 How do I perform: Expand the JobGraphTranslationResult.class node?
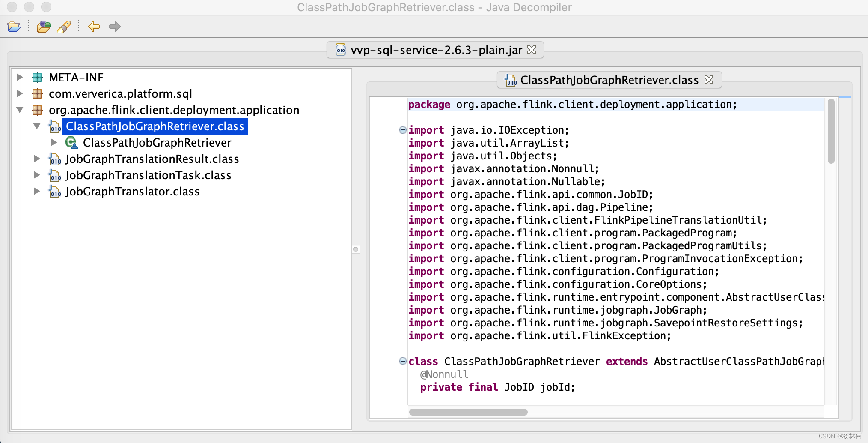37,159
